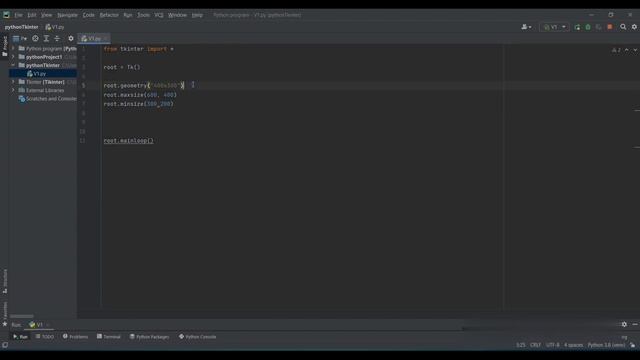Go to next highlighted error arrow

point(635,50)
